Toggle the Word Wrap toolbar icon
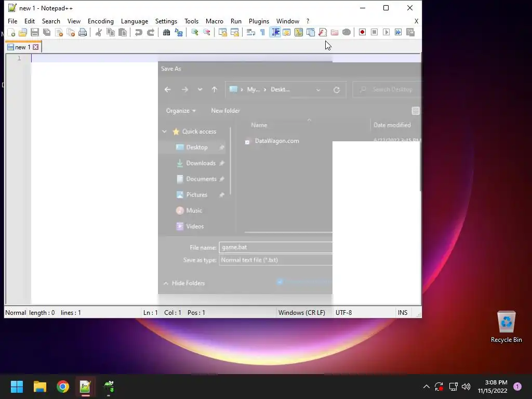532x399 pixels. pyautogui.click(x=250, y=32)
